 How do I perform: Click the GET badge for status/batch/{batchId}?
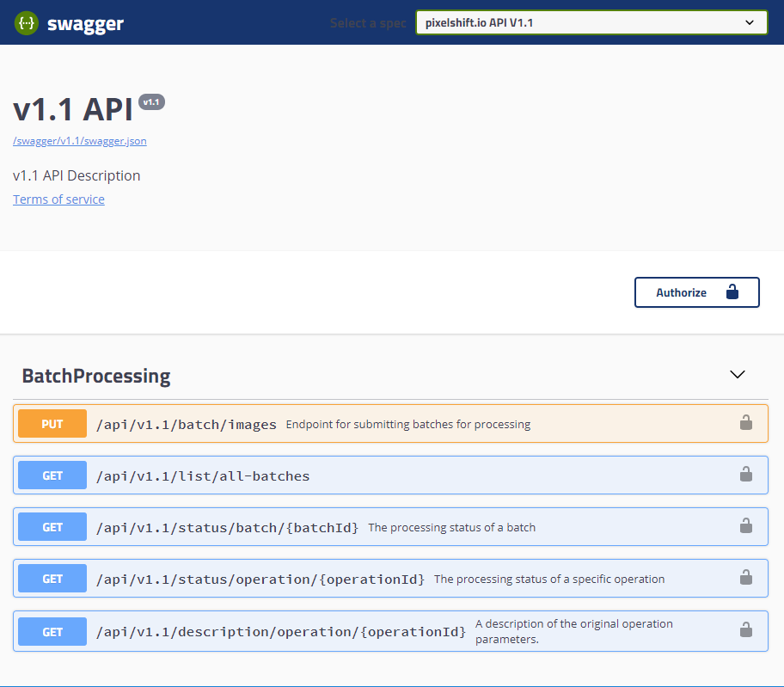52,526
